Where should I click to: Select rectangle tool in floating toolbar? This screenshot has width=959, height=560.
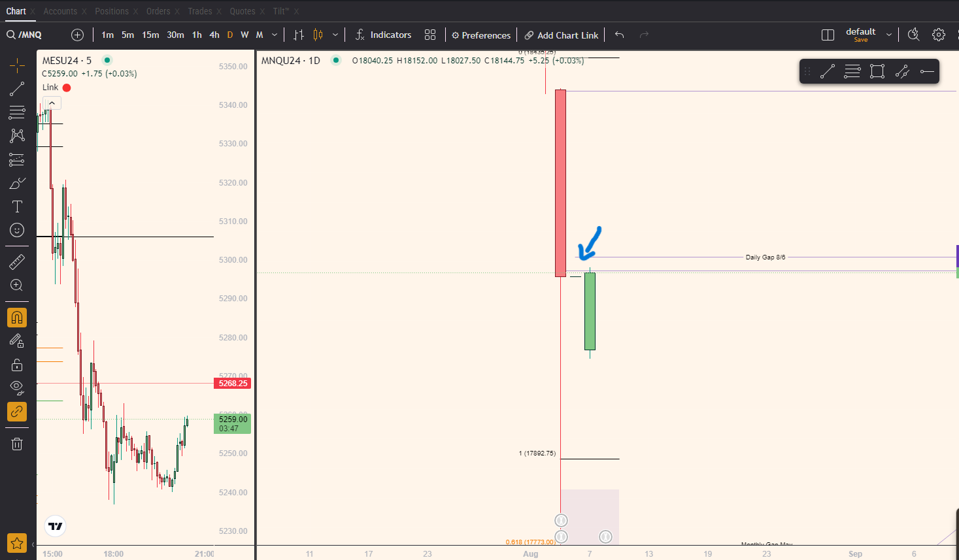click(877, 71)
